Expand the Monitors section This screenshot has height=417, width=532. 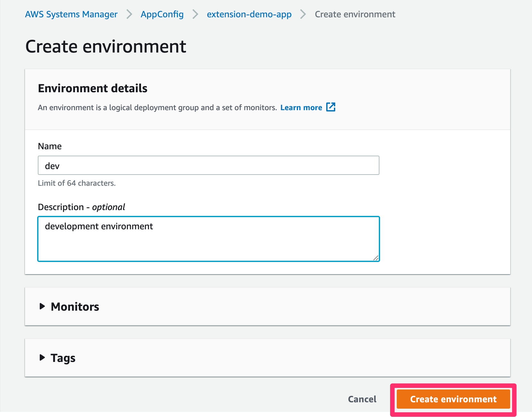75,307
